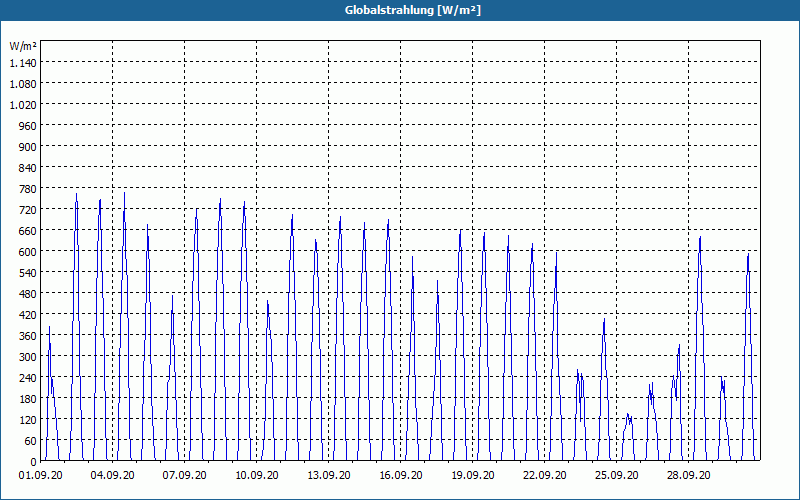Click the Globalstrahlung [W/m²] chart title
The width and height of the screenshot is (800, 500).
(x=413, y=10)
